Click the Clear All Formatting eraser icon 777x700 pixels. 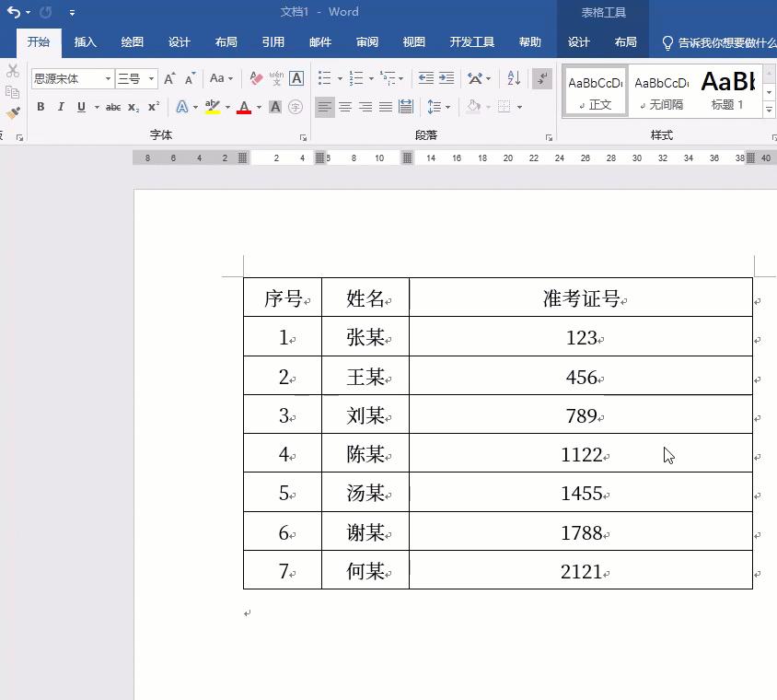tap(256, 78)
